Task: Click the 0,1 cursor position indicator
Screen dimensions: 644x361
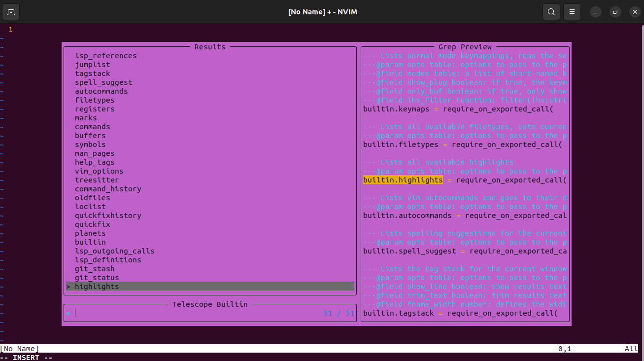Action: click(565, 349)
